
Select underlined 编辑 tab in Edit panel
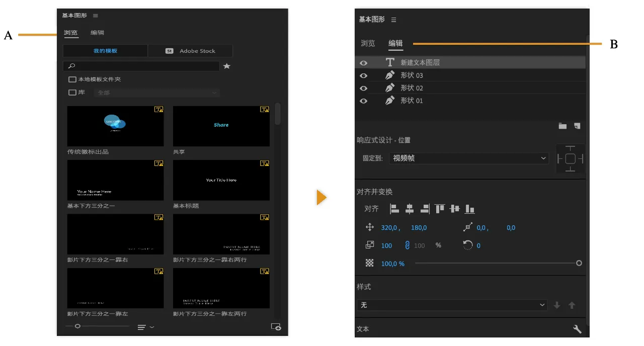point(395,43)
